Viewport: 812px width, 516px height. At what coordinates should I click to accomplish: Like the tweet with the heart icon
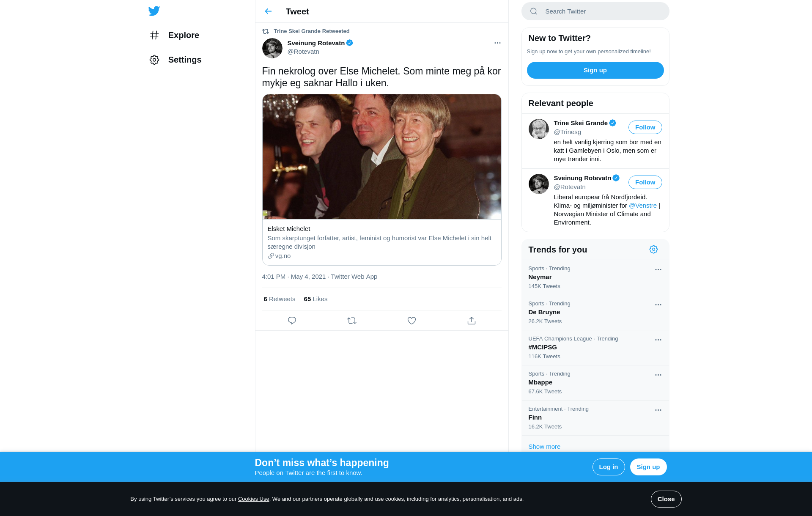[411, 321]
